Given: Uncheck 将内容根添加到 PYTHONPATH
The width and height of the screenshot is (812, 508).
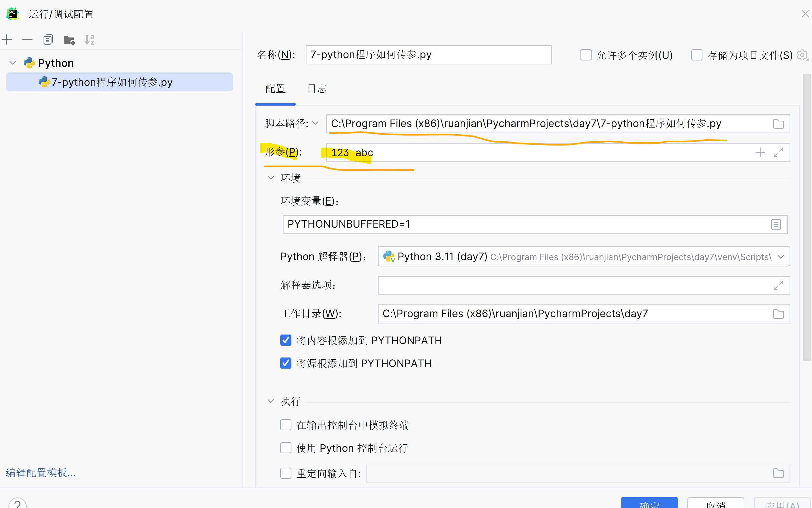Looking at the screenshot, I should tap(286, 340).
